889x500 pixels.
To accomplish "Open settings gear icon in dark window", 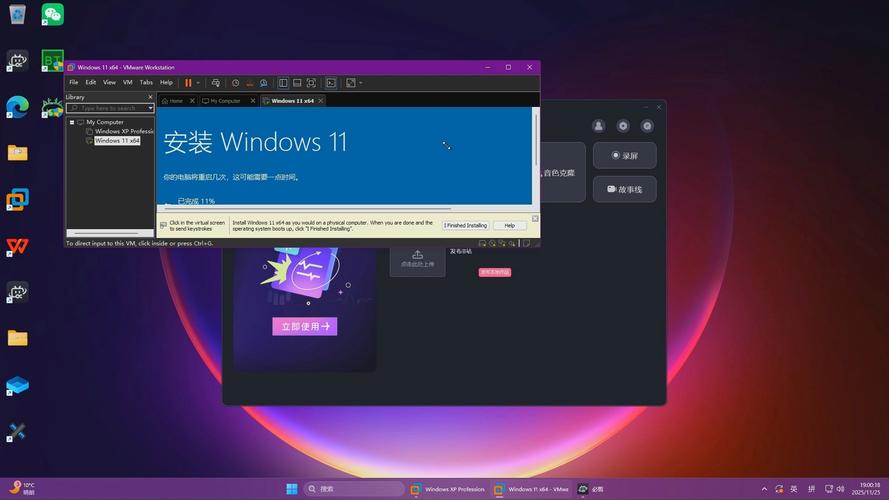I will pos(623,126).
